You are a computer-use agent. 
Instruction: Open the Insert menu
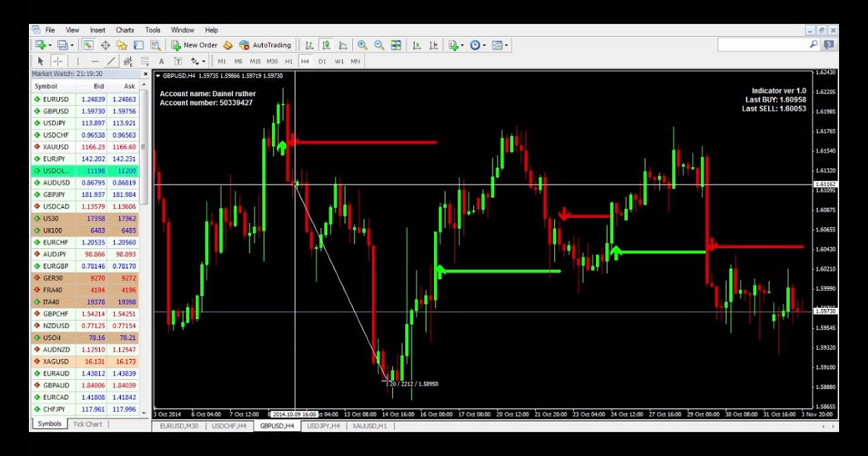click(x=98, y=30)
